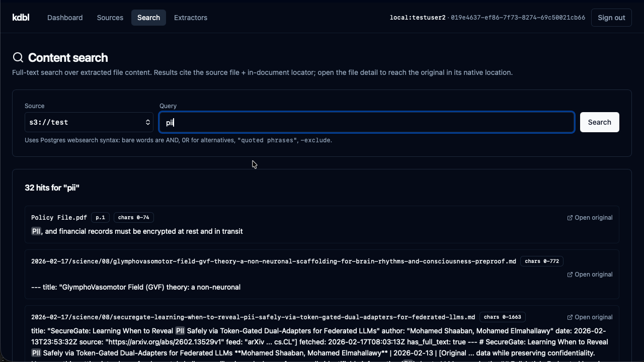
Task: Click the chars 0–1663 badge
Action: [x=503, y=317]
